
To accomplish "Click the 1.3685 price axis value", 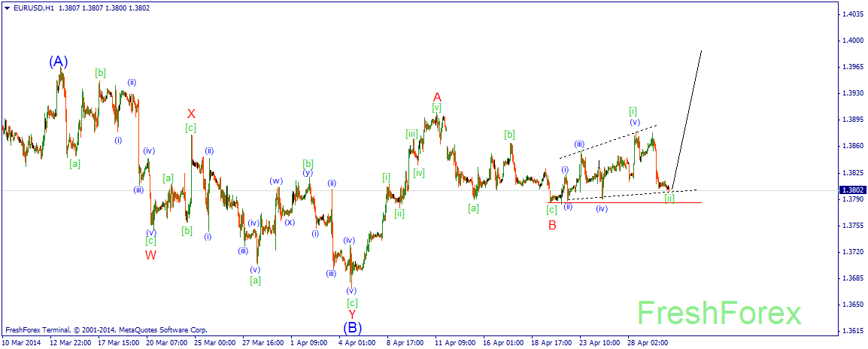I will [x=851, y=278].
